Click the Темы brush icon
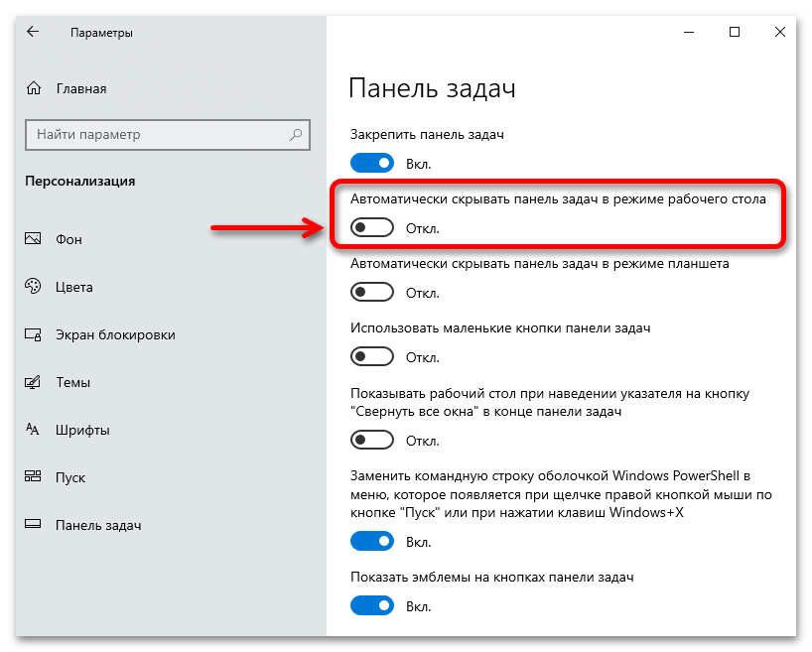812x652 pixels. [x=33, y=382]
